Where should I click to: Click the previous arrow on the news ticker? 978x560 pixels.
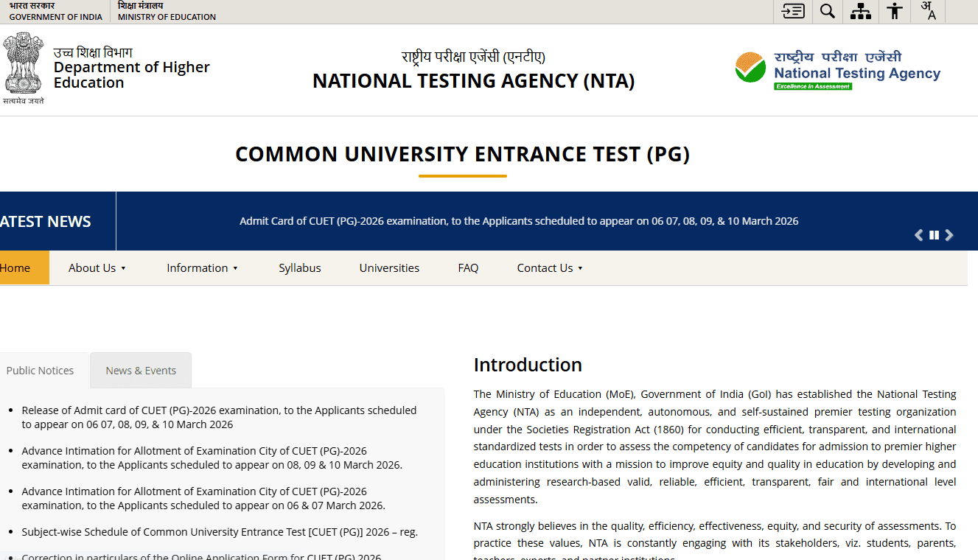point(918,234)
